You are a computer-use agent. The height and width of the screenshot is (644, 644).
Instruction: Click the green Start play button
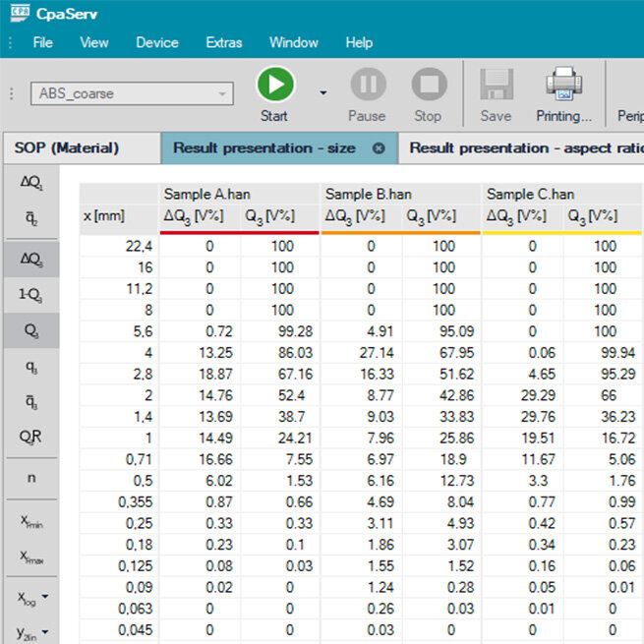tap(275, 85)
